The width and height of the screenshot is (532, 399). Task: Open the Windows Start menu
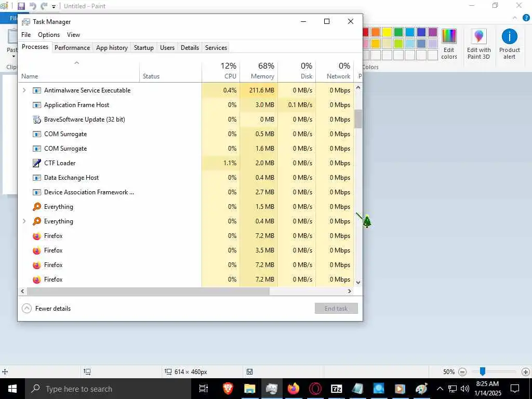(x=12, y=389)
